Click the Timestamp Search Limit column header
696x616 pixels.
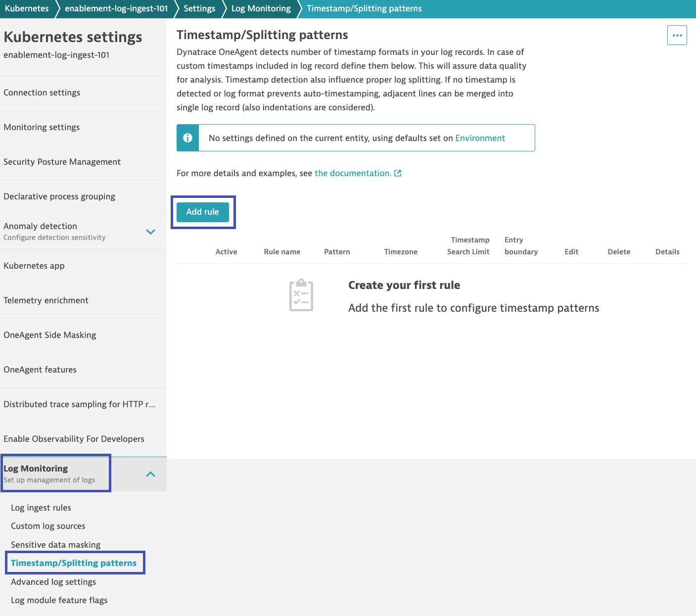(468, 246)
